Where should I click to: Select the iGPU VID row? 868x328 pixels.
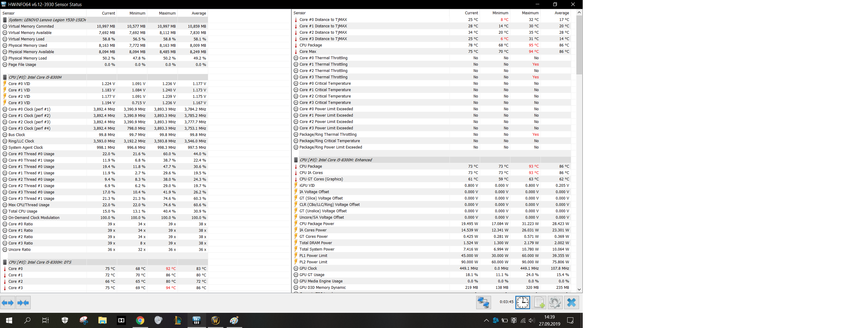coord(432,185)
